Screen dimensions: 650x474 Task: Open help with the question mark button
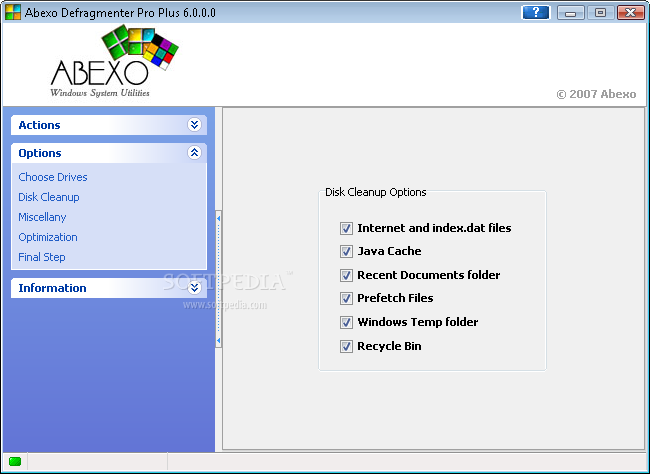pos(535,12)
